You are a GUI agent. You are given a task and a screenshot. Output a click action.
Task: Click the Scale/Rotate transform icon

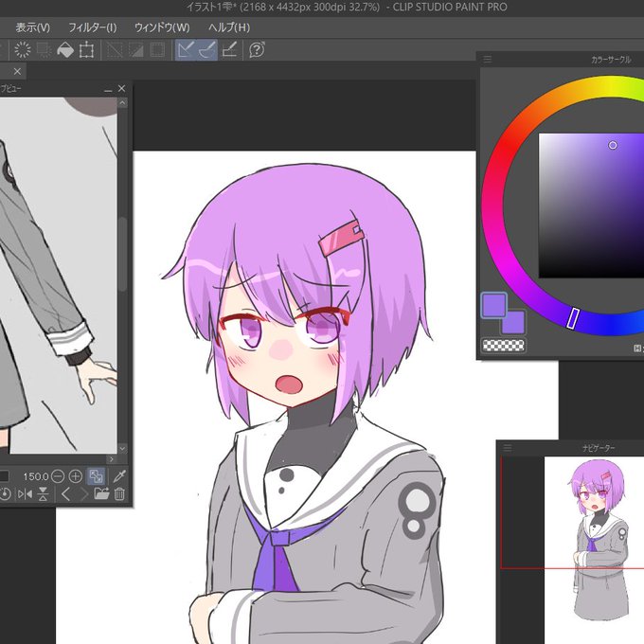click(87, 50)
